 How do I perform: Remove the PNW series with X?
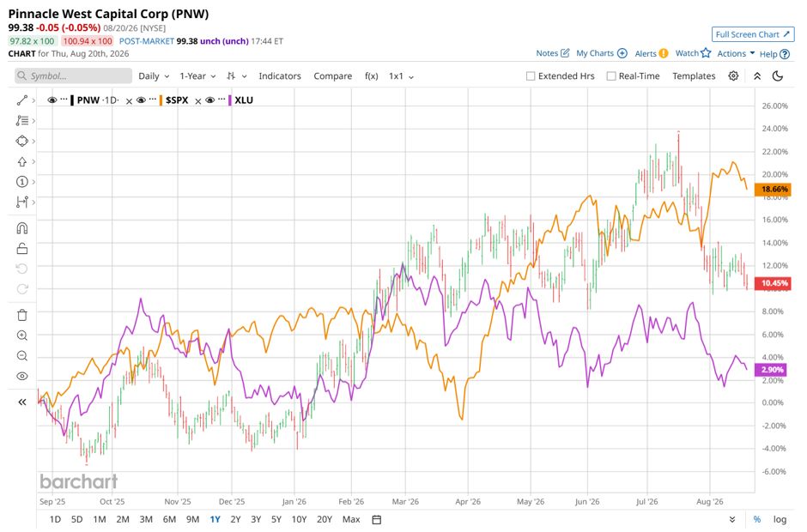click(129, 101)
